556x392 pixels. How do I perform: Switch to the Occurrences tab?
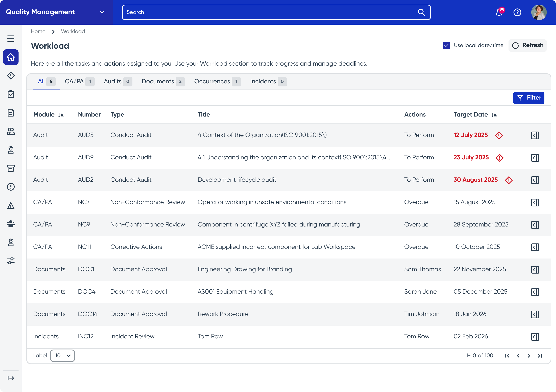[217, 82]
